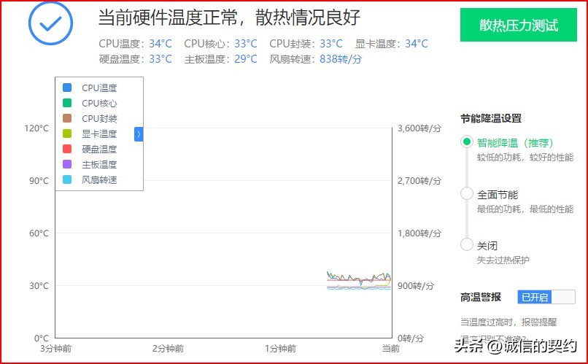Click the 120°C axis label
This screenshot has width=588, height=364.
click(x=36, y=128)
